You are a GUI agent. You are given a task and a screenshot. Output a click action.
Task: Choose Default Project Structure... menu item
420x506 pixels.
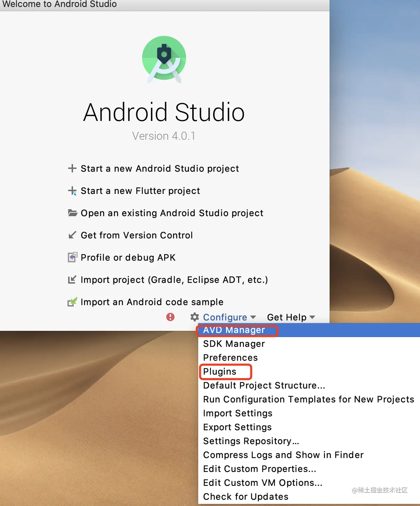[x=309, y=385]
